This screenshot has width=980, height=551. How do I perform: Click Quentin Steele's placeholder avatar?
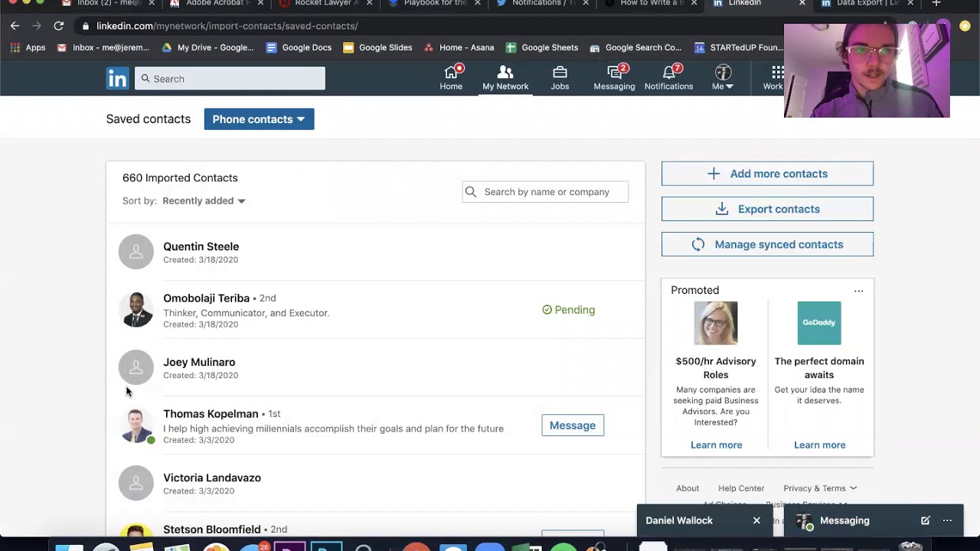[x=136, y=252]
